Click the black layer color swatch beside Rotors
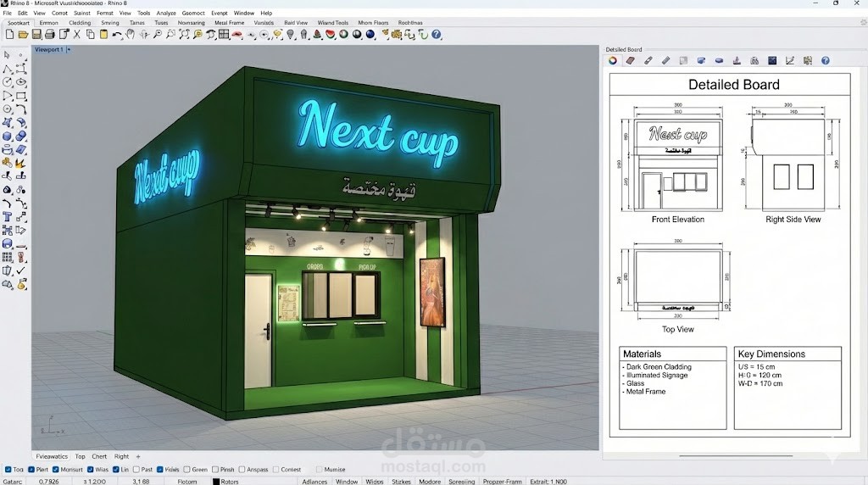 pyautogui.click(x=216, y=481)
